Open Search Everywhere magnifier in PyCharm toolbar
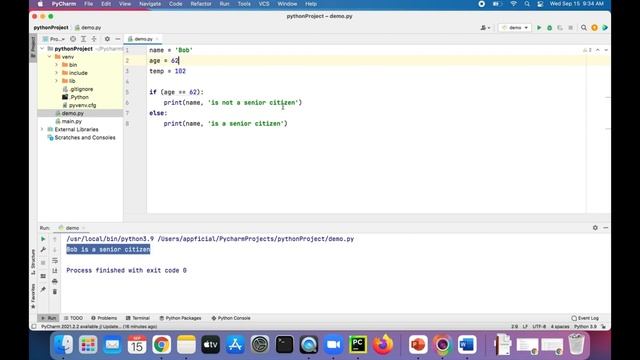 (584, 28)
